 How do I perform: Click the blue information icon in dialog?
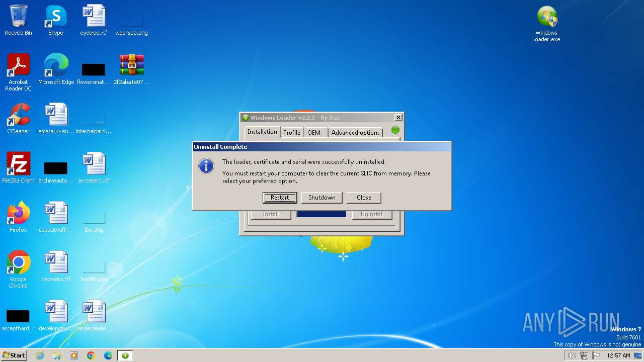[x=206, y=166]
